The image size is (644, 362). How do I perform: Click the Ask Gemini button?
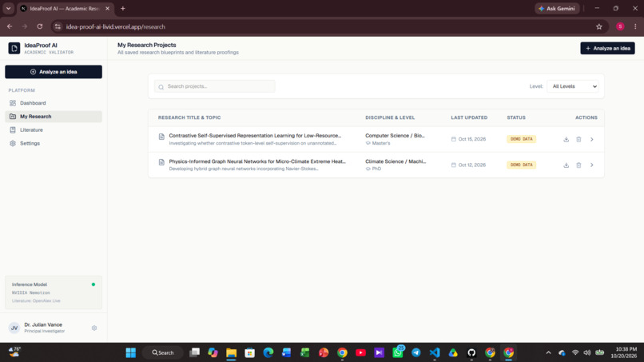(x=557, y=8)
